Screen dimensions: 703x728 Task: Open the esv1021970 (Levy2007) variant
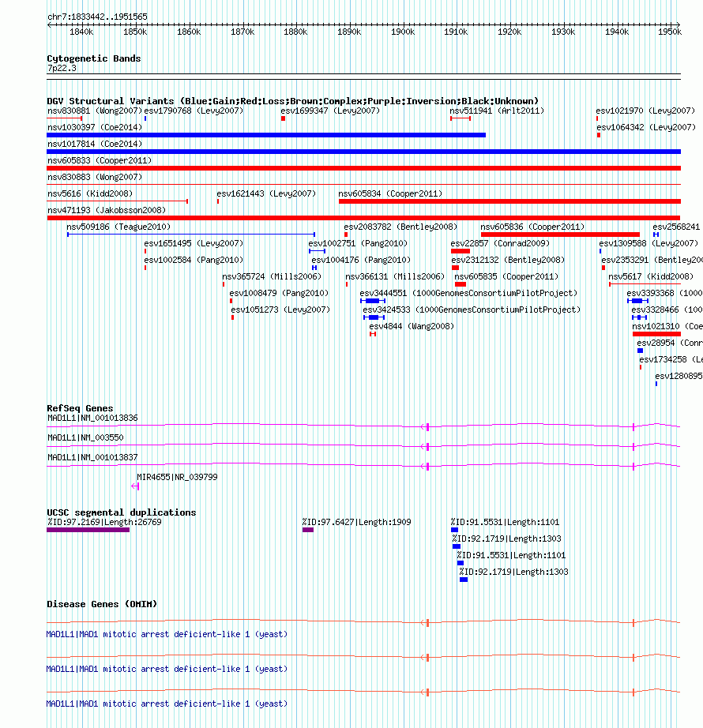645,111
